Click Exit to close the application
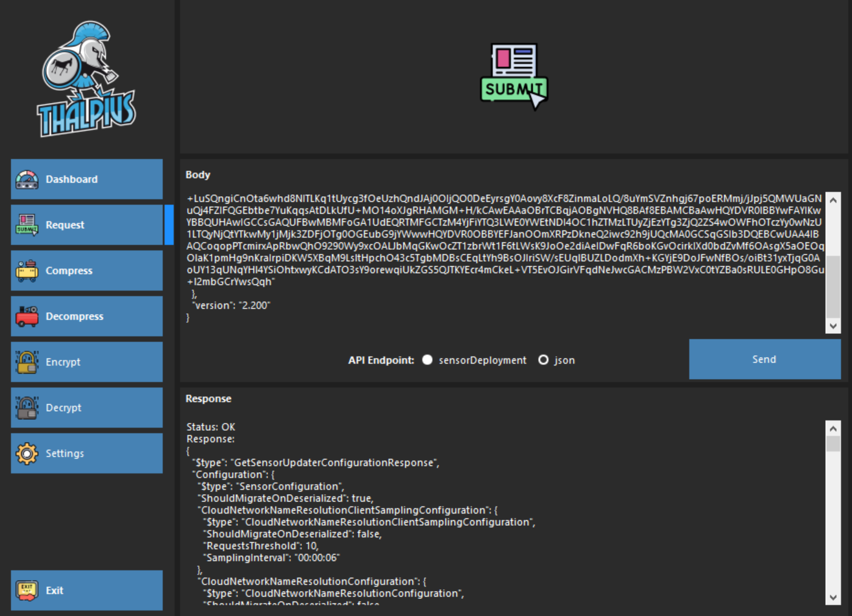The image size is (852, 616). pos(87,589)
